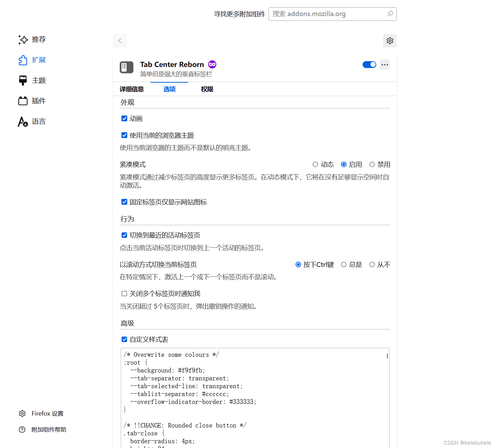496x448 pixels.
Task: Click the '.tab-close {' selector line
Action: (x=144, y=433)
